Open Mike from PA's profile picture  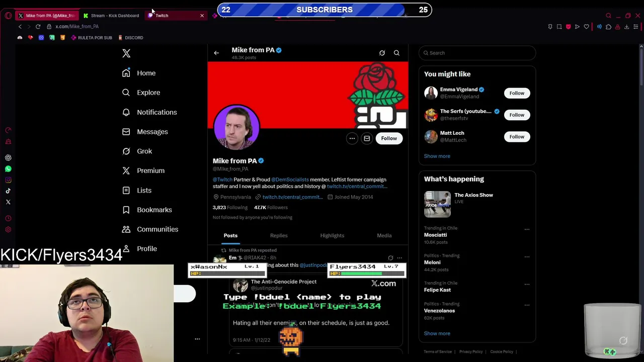[236, 128]
